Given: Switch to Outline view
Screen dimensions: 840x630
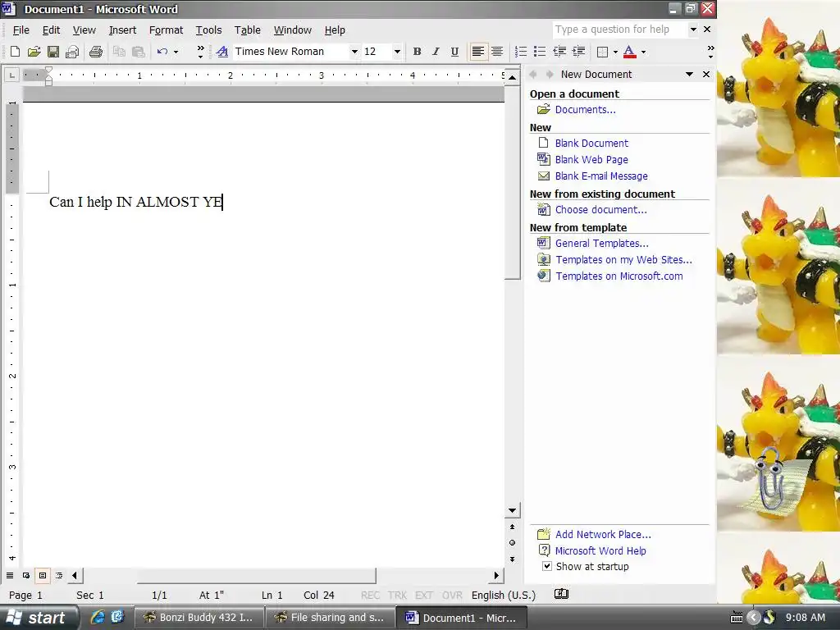Looking at the screenshot, I should click(x=59, y=575).
